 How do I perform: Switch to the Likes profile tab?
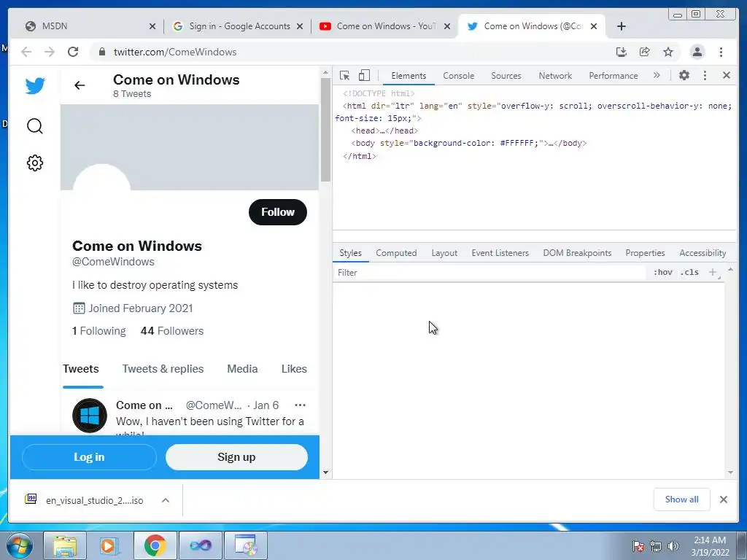(x=294, y=369)
